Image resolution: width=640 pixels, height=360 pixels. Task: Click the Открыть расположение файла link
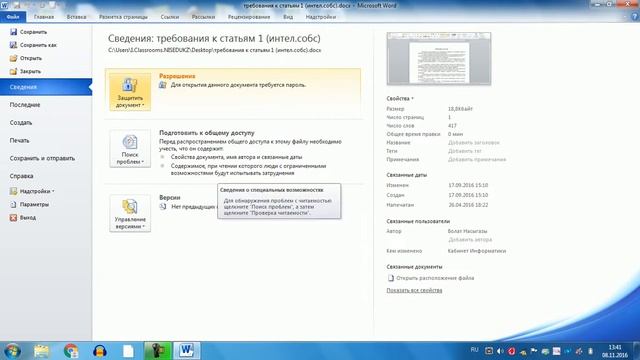(x=435, y=278)
